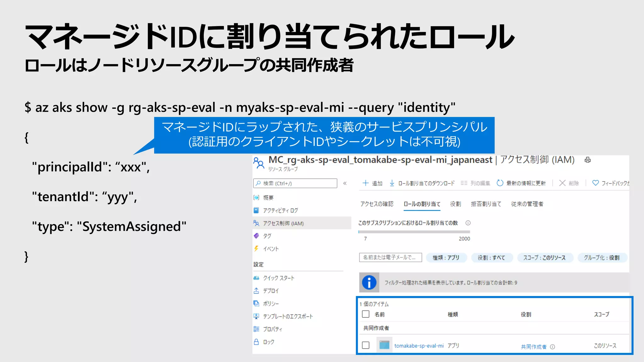
Task: Click the search (Ctrl+/) box in sidebar
Action: coord(295,183)
